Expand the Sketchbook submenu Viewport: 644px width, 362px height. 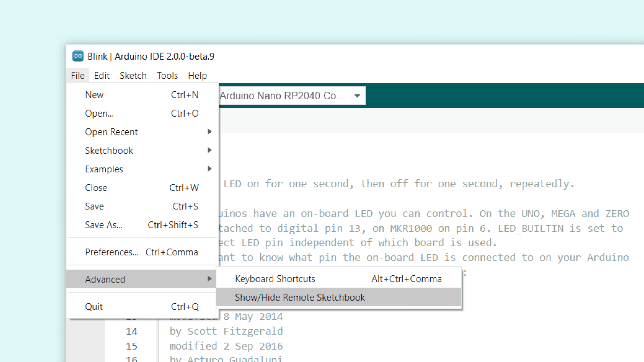click(x=109, y=150)
